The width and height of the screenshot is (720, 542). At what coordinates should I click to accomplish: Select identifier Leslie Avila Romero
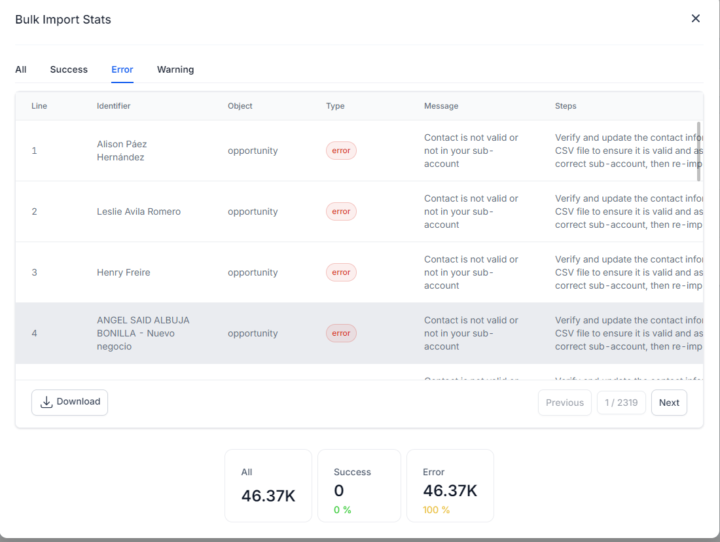coord(139,211)
